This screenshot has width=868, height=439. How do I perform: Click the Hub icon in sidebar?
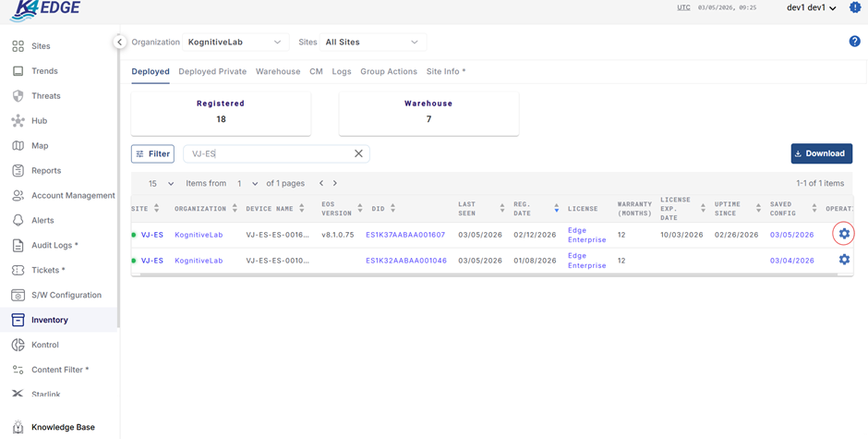tap(18, 121)
